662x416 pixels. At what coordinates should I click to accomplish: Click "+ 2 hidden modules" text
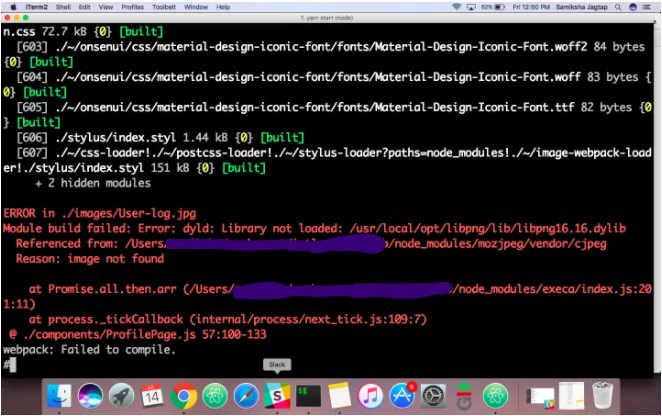pyautogui.click(x=93, y=183)
